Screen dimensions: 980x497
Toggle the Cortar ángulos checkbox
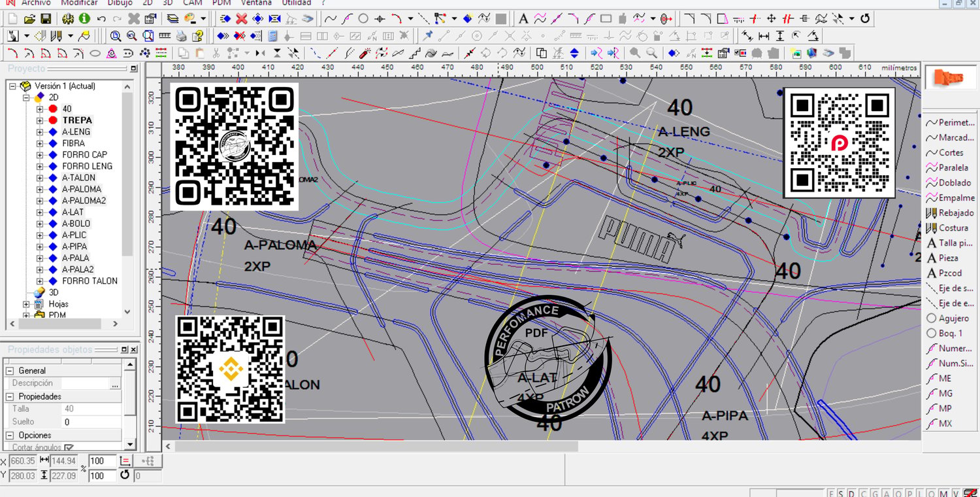pyautogui.click(x=69, y=447)
